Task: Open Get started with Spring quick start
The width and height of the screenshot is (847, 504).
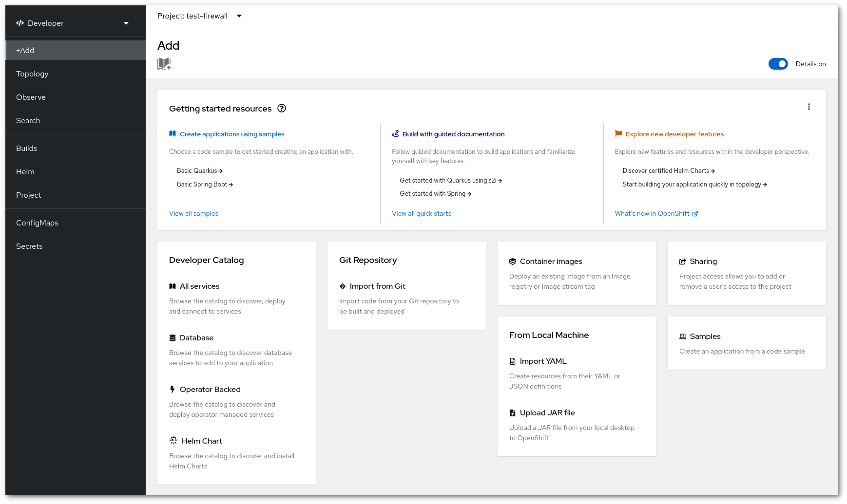Action: point(435,194)
